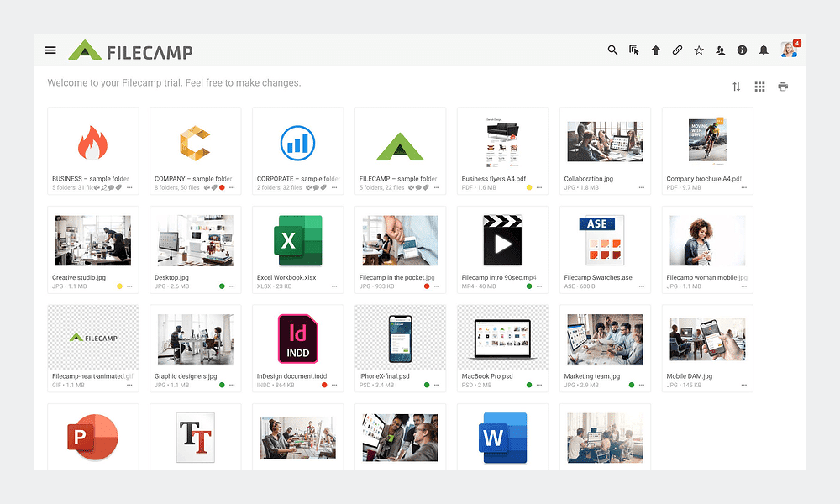Open Creative studio.jpg thumbnail
The image size is (840, 504).
pyautogui.click(x=92, y=240)
